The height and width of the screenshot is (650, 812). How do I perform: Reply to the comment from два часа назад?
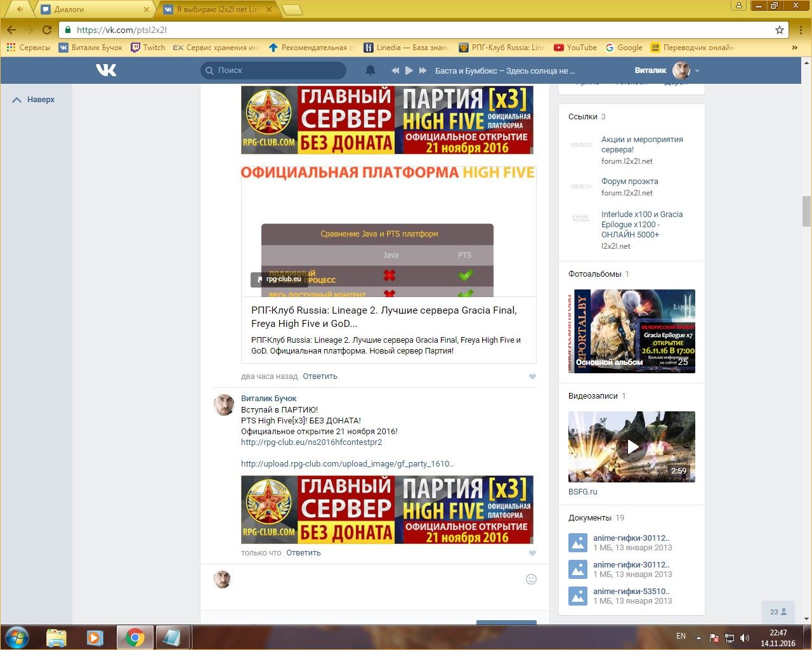[320, 376]
